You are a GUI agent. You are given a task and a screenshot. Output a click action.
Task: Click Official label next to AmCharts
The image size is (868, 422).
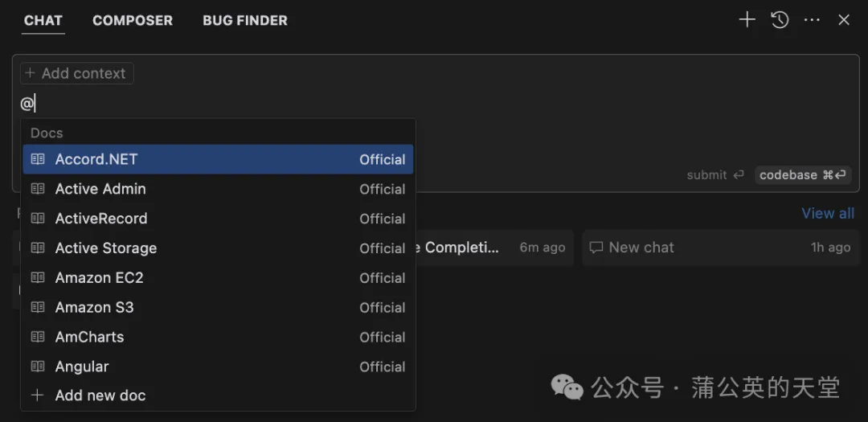[x=383, y=338]
